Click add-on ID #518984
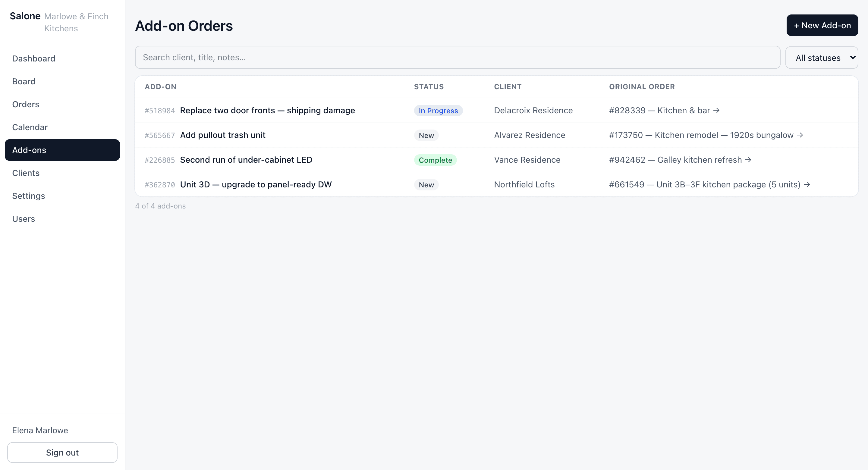 [x=160, y=111]
